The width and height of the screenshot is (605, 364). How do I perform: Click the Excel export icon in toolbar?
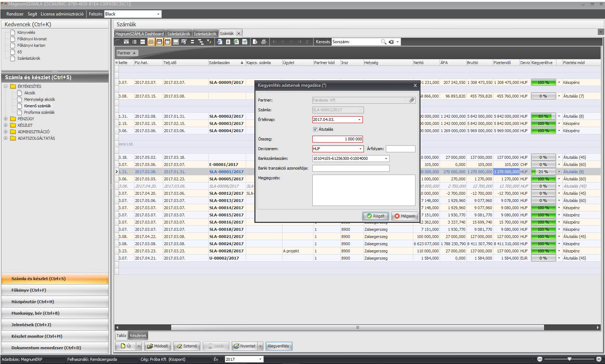236,42
